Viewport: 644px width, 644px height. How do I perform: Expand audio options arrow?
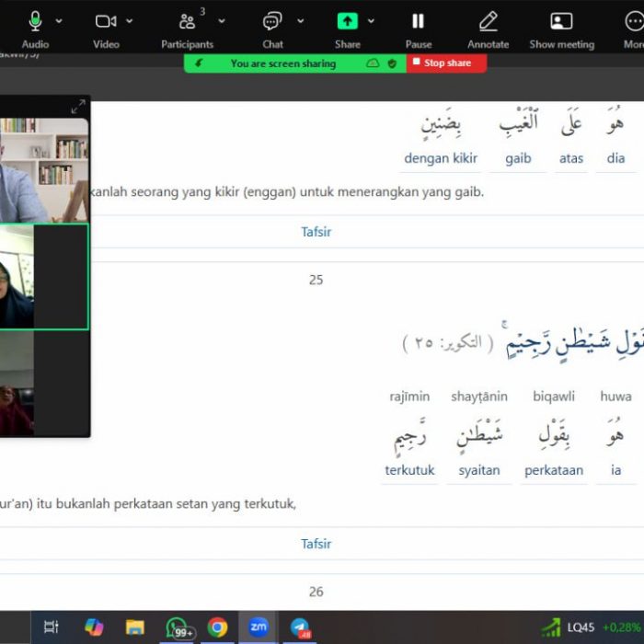point(59,21)
